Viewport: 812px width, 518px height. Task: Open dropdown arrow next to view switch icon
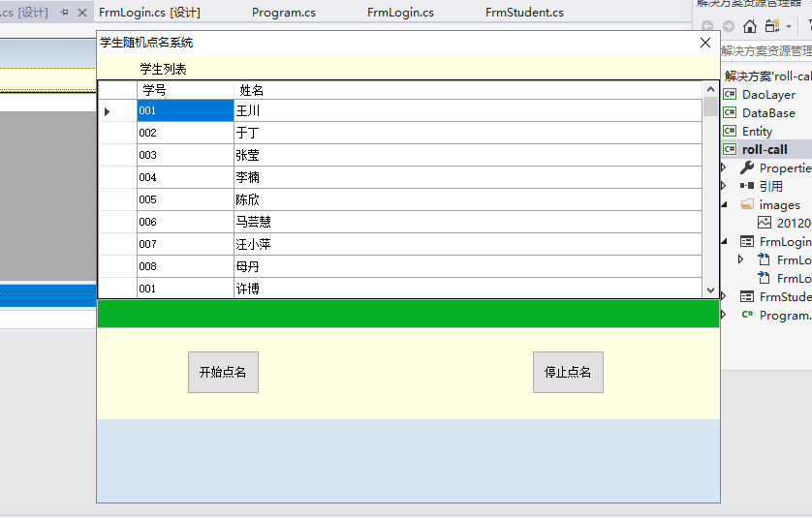point(788,26)
